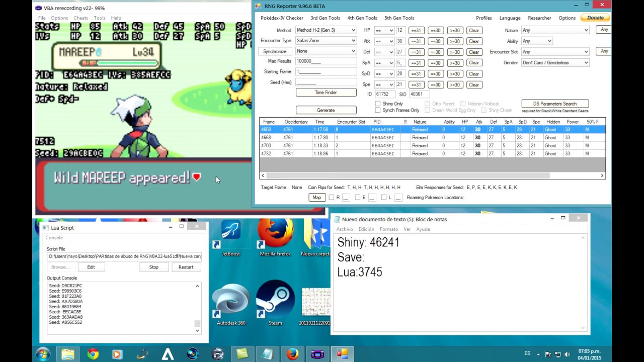Click the Starting Frame input field

coord(326,72)
